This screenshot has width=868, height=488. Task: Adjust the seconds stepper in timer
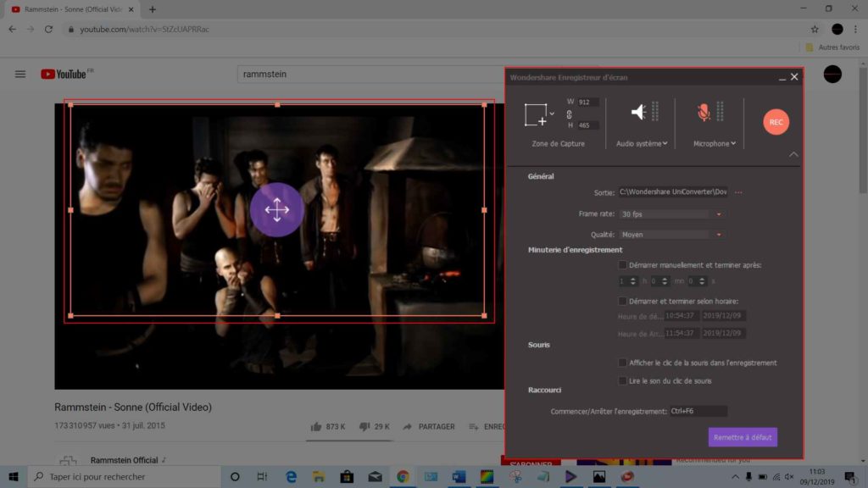pos(701,281)
